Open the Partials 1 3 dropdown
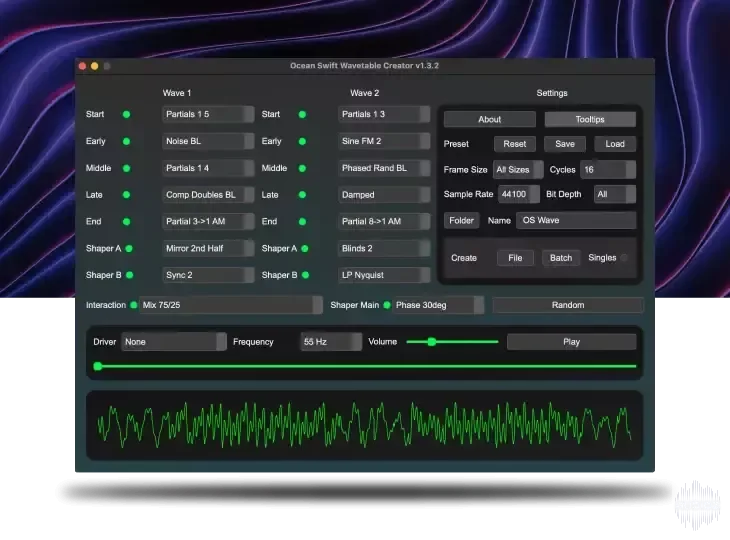Viewport: 730px width, 540px height. [384, 115]
